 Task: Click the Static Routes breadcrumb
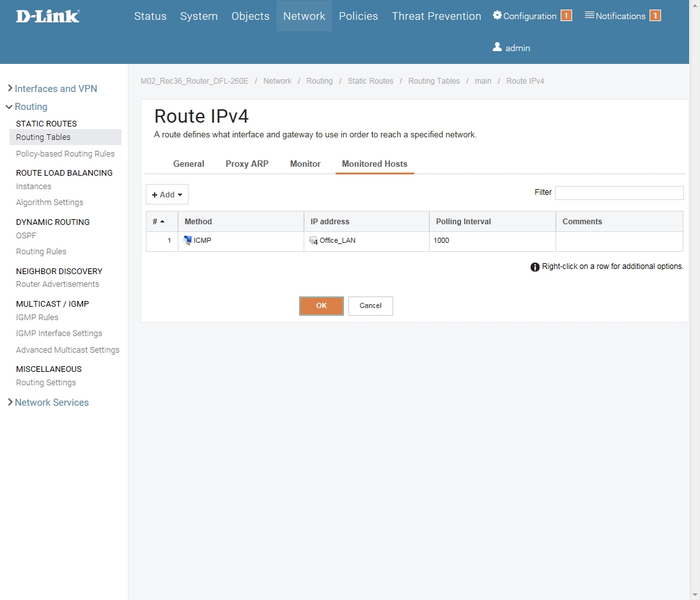click(x=371, y=81)
